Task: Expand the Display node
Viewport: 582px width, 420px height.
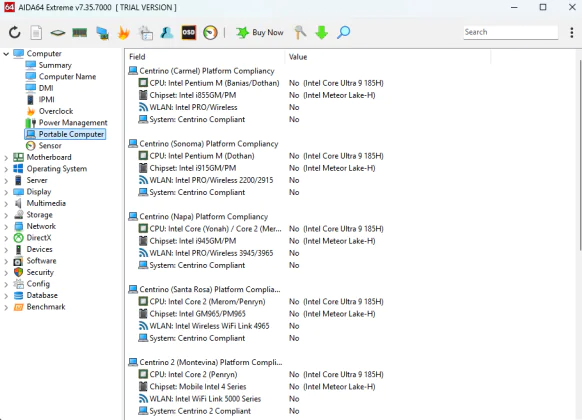Action: [x=6, y=192]
